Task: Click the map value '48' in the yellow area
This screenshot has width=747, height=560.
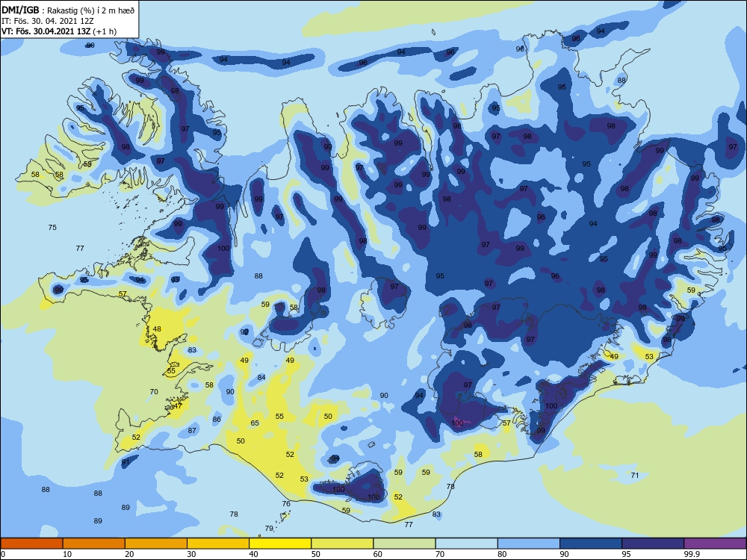Action: [x=157, y=329]
